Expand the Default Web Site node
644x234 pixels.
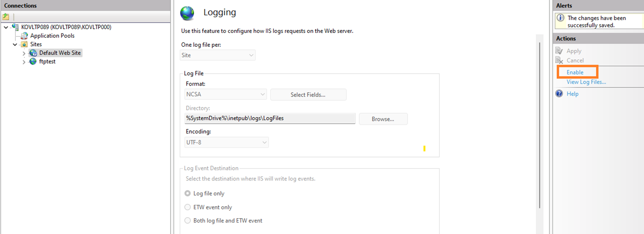(24, 53)
